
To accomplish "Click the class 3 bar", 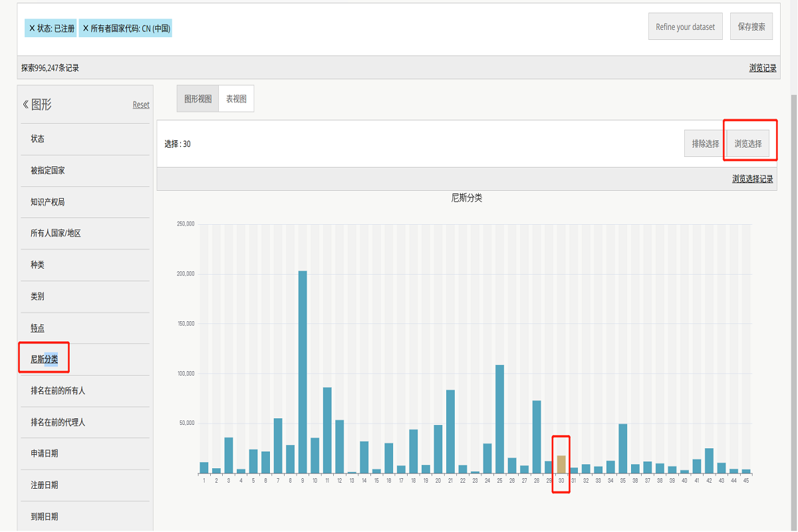I will [x=229, y=456].
